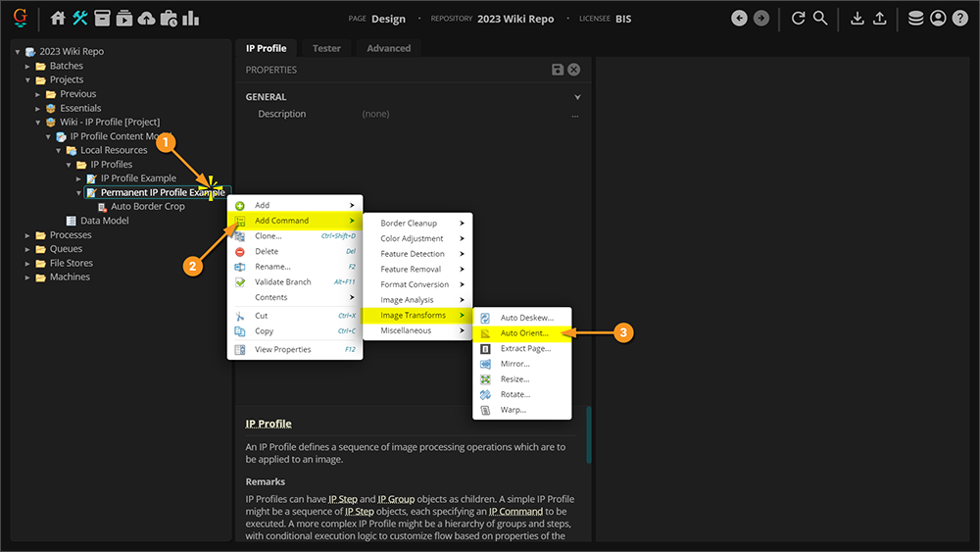Click the upload icon
The height and width of the screenshot is (552, 980).
(x=879, y=18)
